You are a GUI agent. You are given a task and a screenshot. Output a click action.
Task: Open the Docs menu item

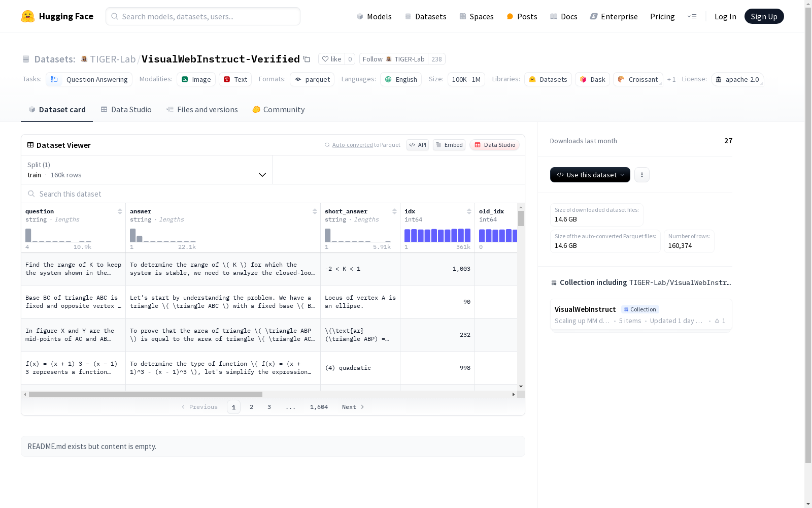pos(564,16)
